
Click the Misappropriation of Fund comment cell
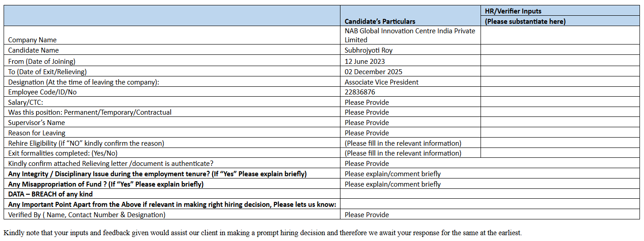pyautogui.click(x=393, y=184)
